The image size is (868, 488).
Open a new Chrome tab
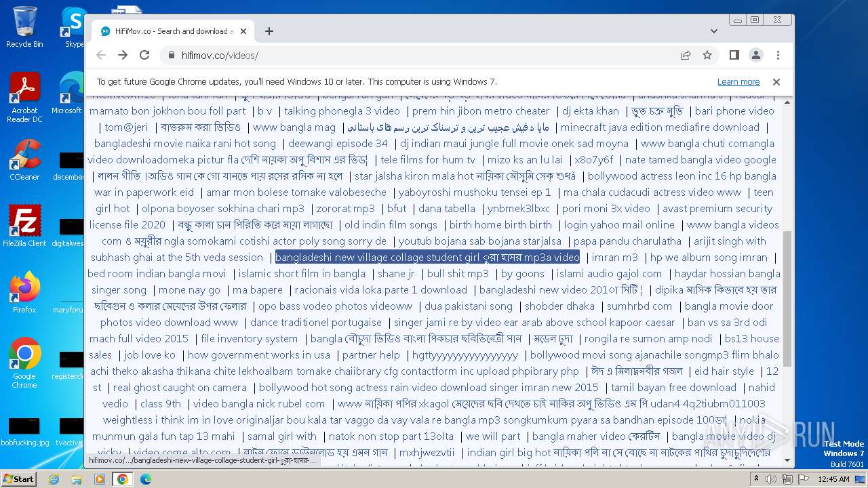pyautogui.click(x=269, y=31)
